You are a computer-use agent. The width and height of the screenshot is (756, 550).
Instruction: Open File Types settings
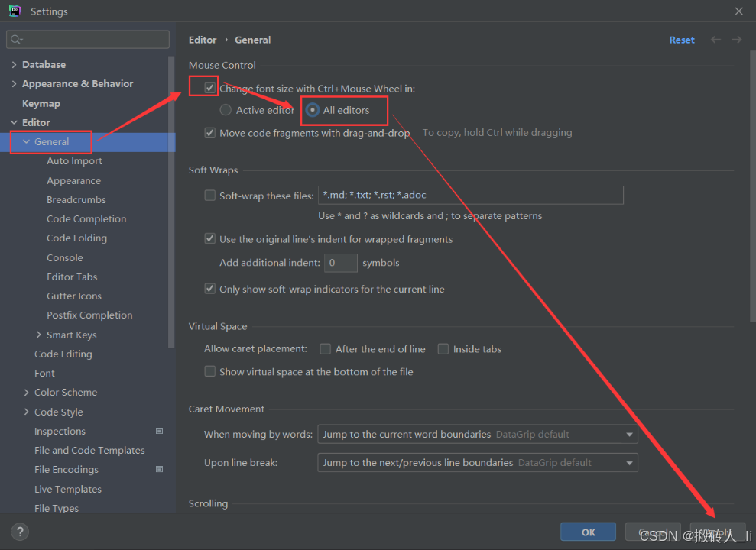point(57,508)
